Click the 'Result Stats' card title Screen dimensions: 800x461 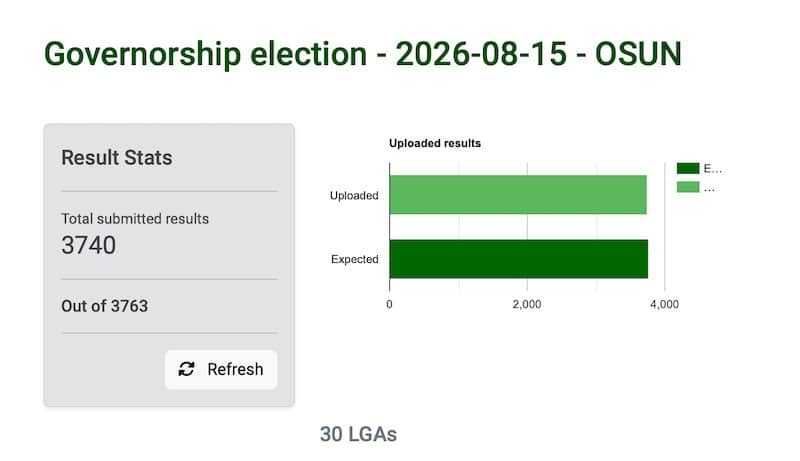(117, 158)
